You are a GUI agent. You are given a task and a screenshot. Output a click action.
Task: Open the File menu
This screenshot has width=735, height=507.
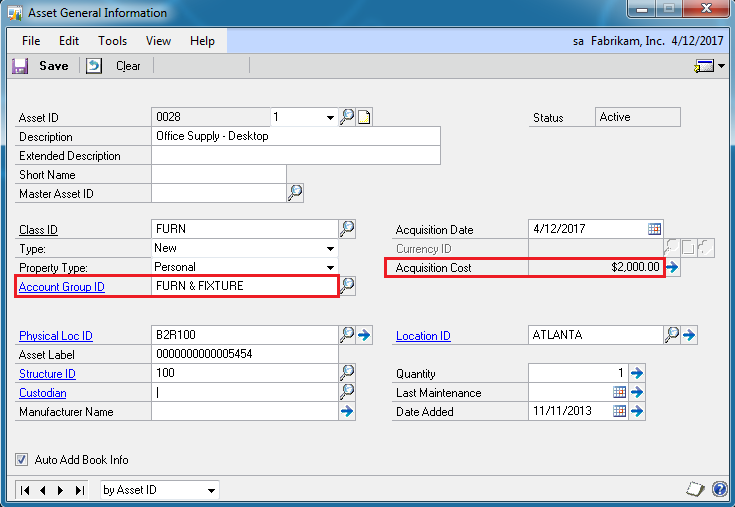pos(31,41)
